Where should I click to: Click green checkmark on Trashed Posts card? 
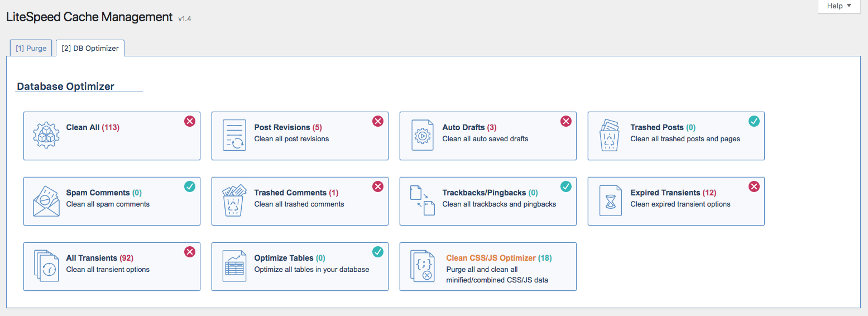pos(754,121)
